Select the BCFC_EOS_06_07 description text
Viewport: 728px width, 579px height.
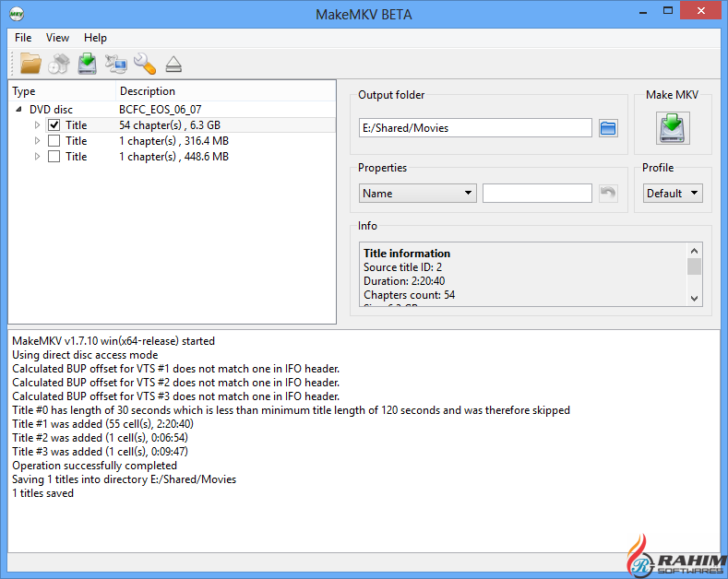[161, 110]
